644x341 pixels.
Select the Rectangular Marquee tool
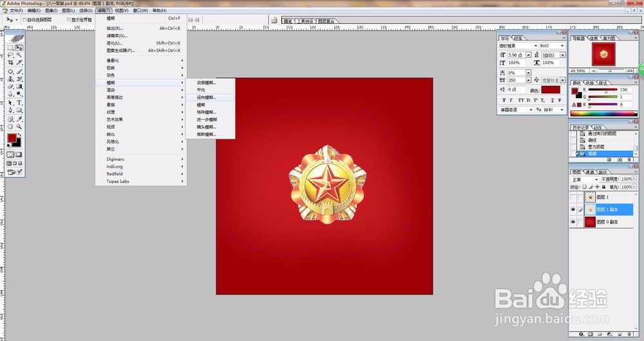pyautogui.click(x=11, y=48)
